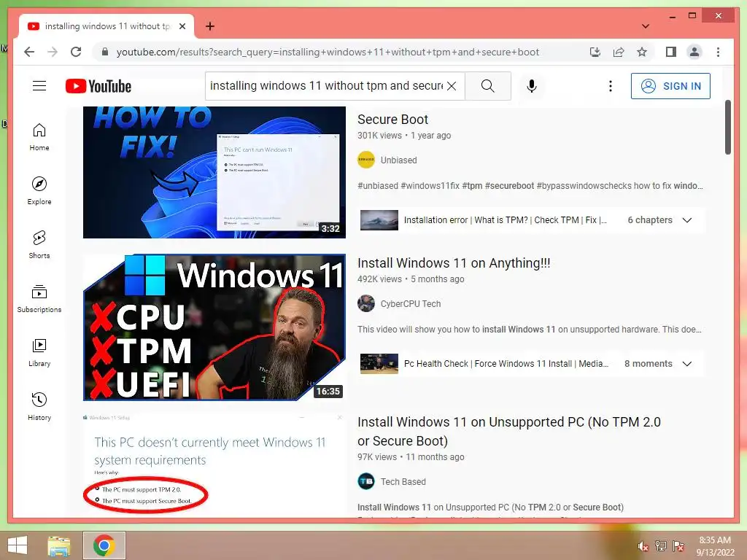Viewport: 747px width, 560px height.
Task: Open Install Windows 11 on Unsupported PC title
Action: tap(508, 431)
